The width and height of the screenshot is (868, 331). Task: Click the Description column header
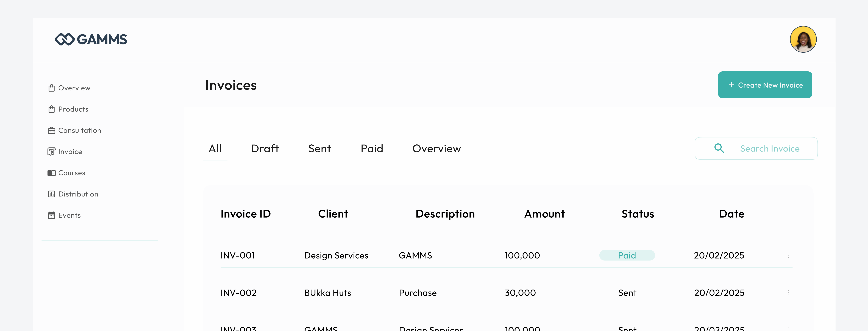445,214
